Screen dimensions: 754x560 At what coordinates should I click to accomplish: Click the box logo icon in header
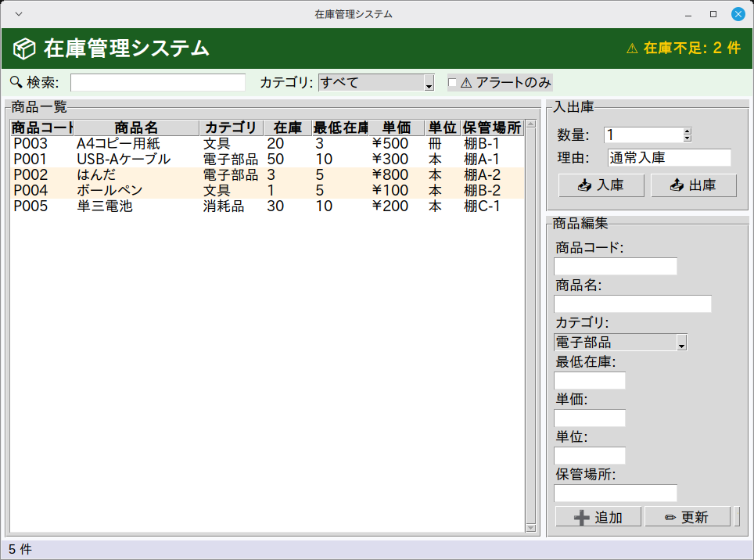click(24, 48)
